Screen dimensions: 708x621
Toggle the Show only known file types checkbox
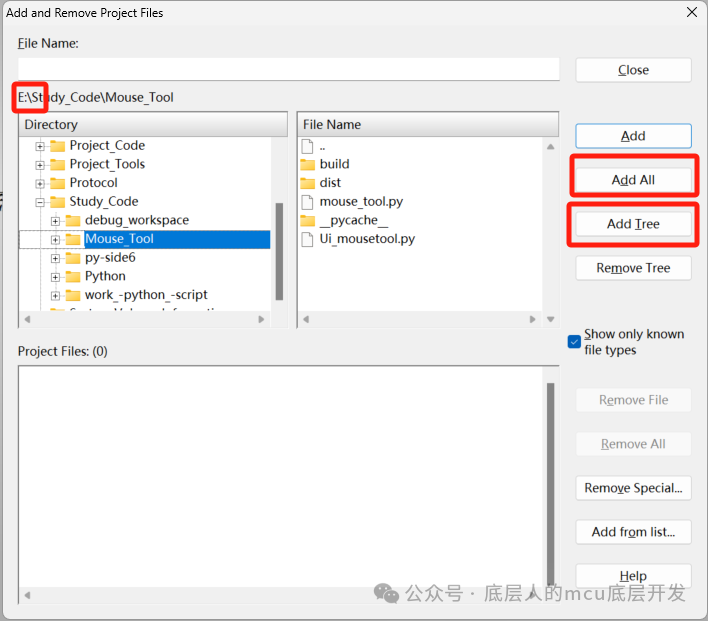574,341
